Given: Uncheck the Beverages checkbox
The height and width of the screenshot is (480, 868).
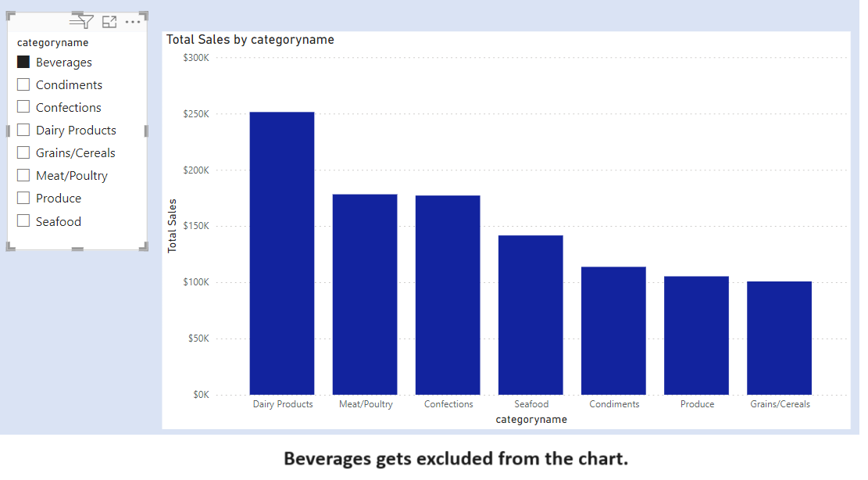Looking at the screenshot, I should click(23, 62).
